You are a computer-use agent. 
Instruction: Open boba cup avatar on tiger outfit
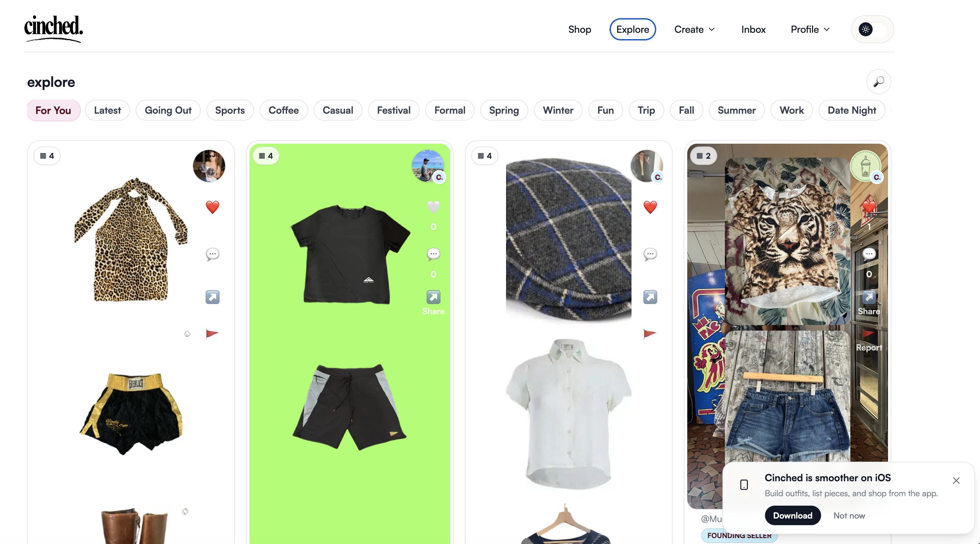pyautogui.click(x=865, y=166)
